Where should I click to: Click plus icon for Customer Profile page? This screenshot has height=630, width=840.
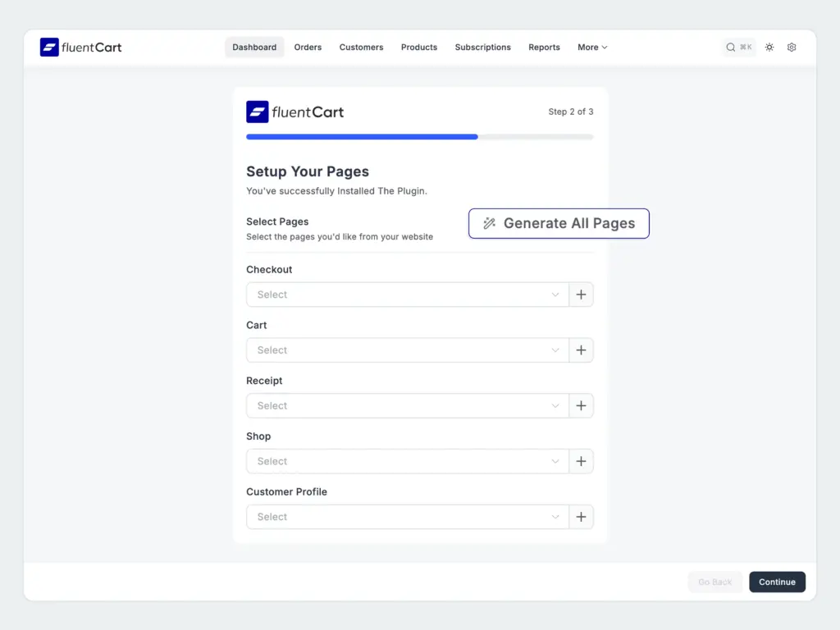pyautogui.click(x=581, y=517)
